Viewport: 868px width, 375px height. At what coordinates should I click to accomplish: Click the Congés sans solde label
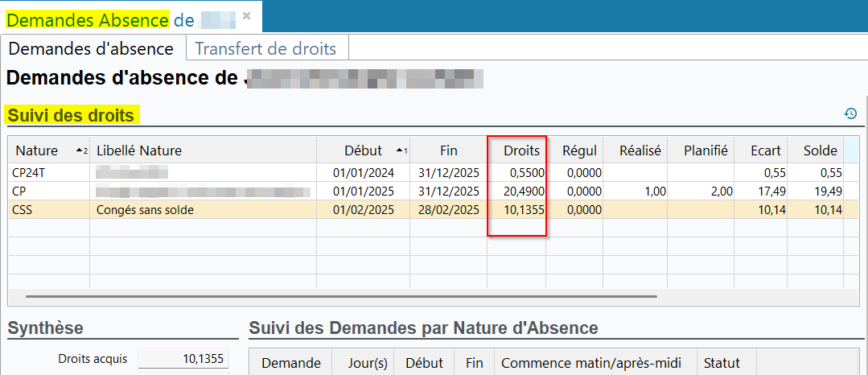tap(145, 210)
